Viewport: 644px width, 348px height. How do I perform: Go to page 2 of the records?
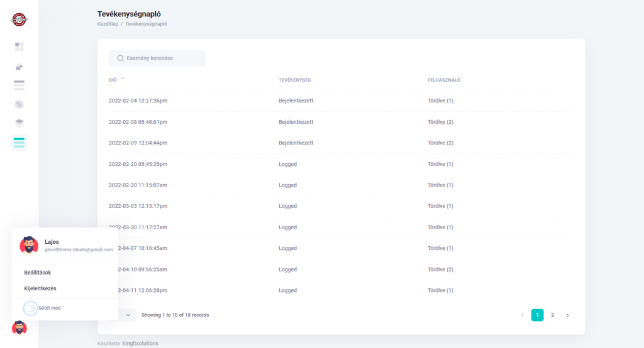(552, 315)
